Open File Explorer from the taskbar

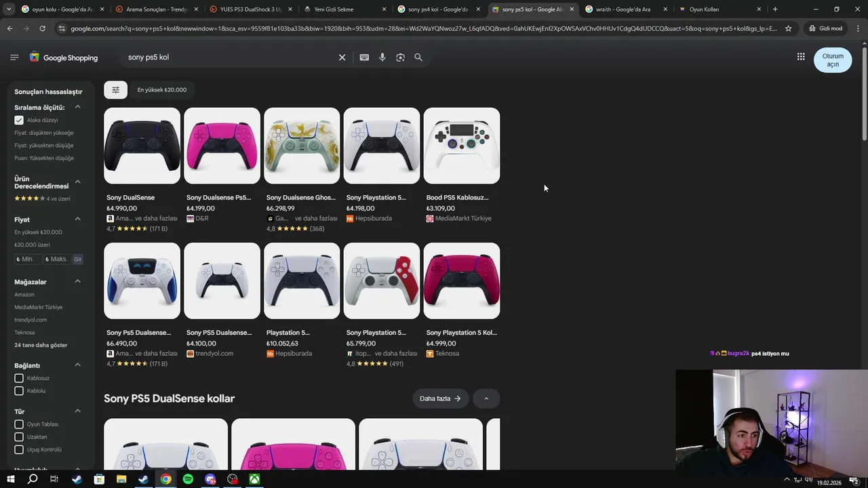(121, 479)
